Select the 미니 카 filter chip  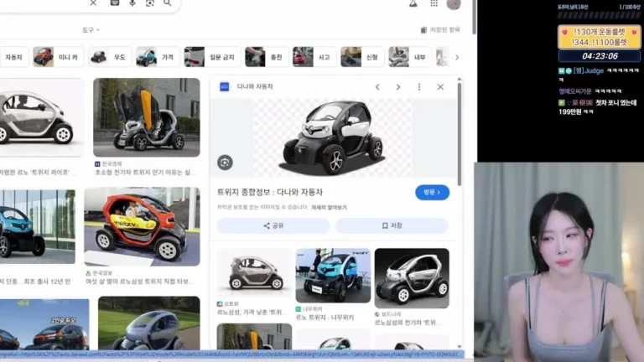coord(59,57)
